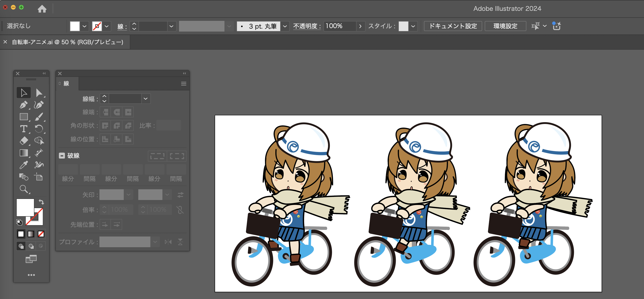Viewport: 644px width, 299px height.
Task: Select the Rectangle tool
Action: click(24, 117)
